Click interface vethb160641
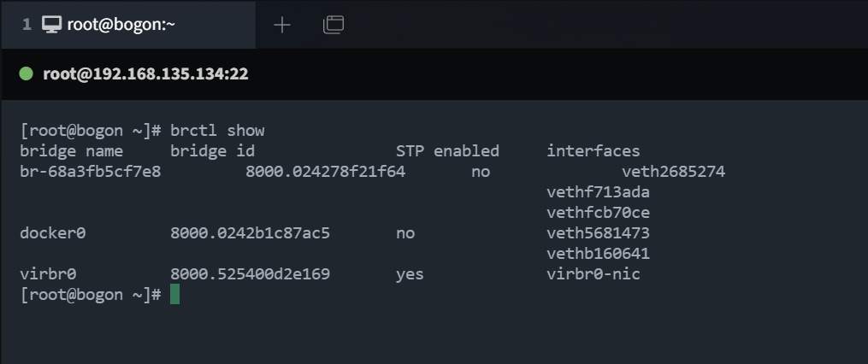 [598, 254]
